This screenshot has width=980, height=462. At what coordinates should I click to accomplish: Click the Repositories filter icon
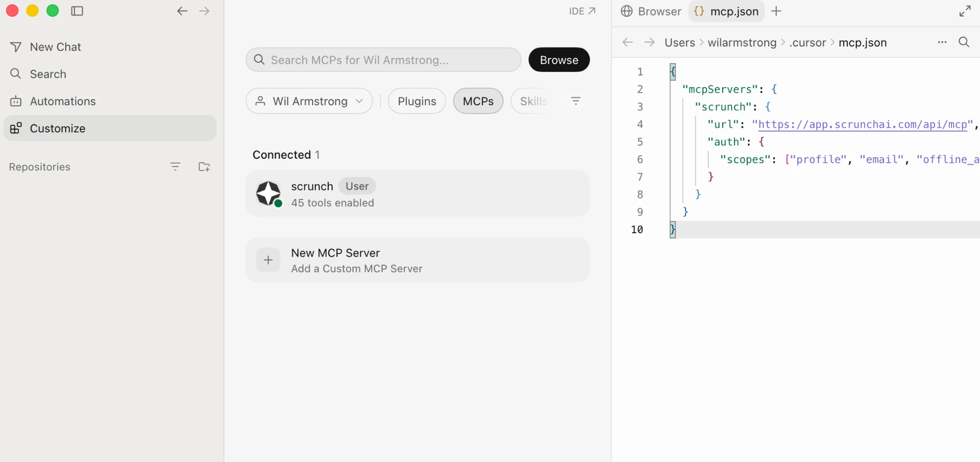point(175,167)
